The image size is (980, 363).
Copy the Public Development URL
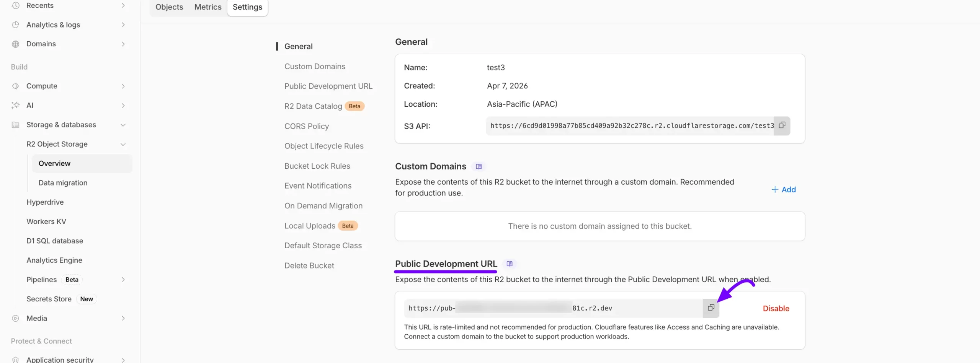pos(710,308)
